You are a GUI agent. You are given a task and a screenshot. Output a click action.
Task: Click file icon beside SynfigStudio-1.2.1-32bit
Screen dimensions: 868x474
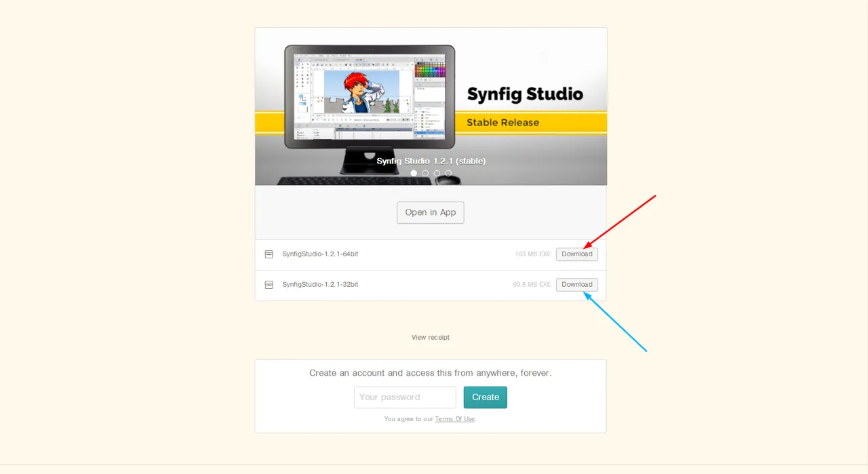click(269, 285)
